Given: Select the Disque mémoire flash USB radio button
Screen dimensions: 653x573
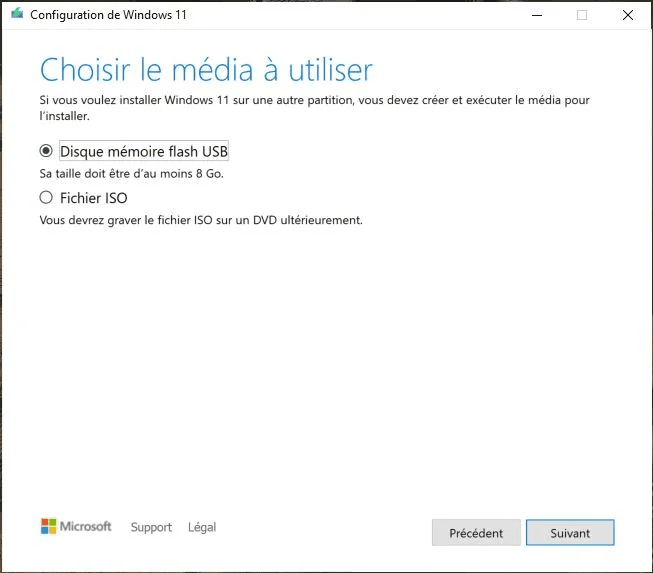Looking at the screenshot, I should [x=46, y=151].
